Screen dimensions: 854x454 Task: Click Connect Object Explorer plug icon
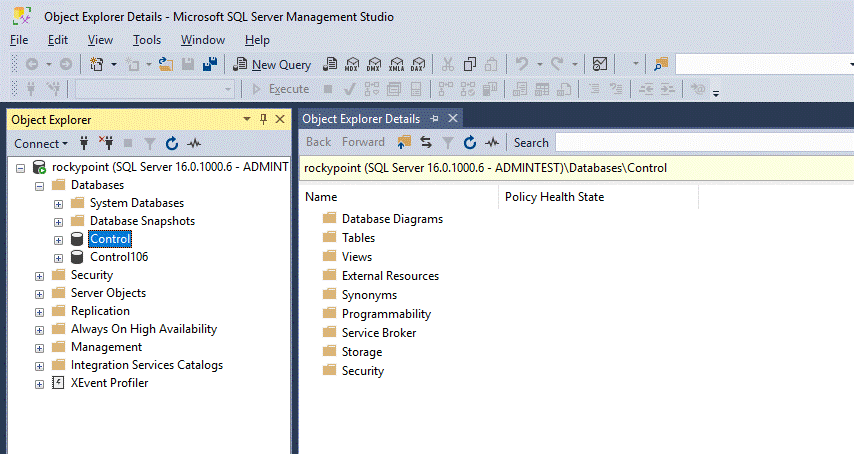(x=84, y=143)
